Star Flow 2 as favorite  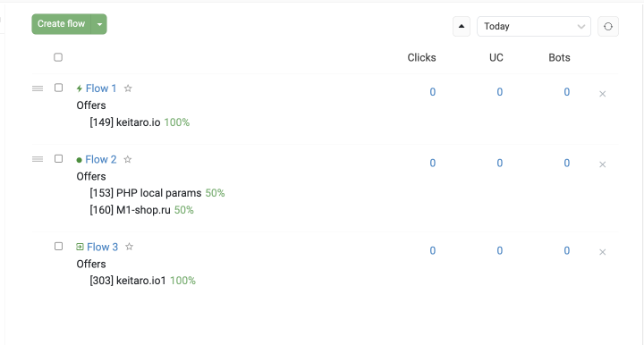(x=128, y=159)
